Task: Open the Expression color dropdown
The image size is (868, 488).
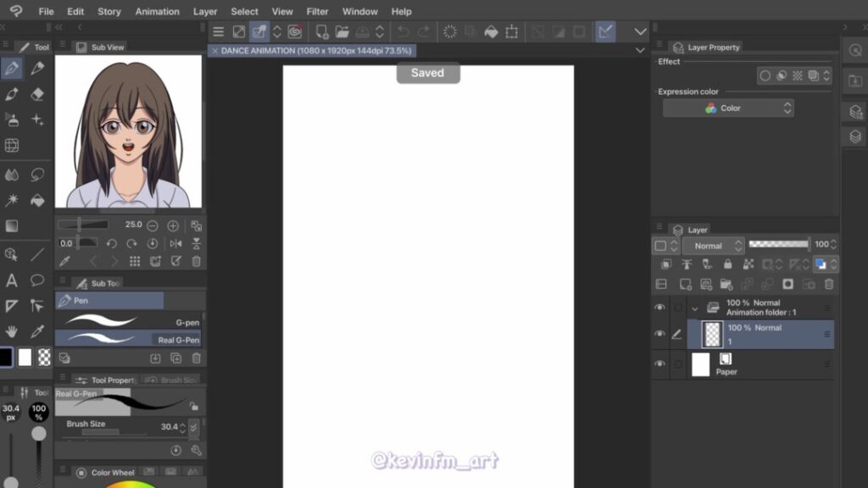Action: 728,108
